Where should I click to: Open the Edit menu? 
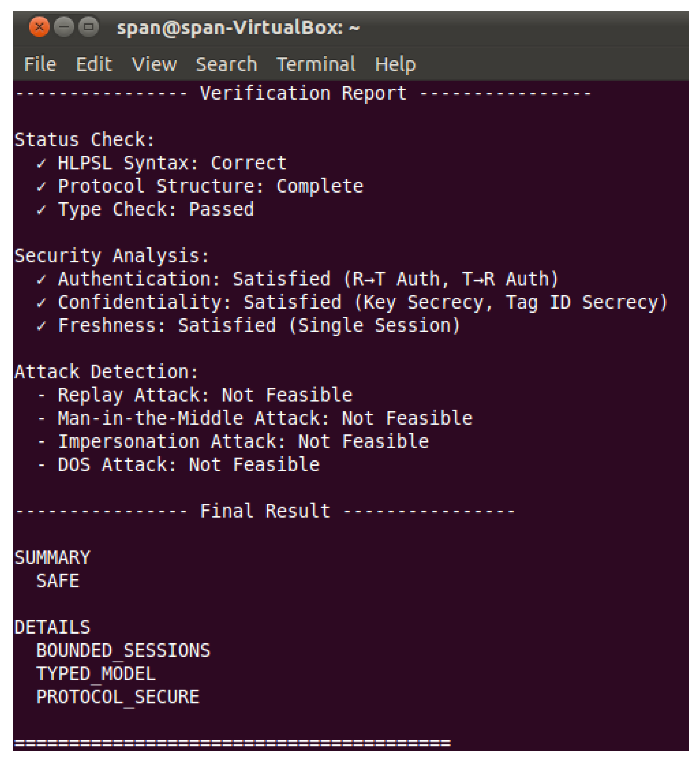[94, 64]
